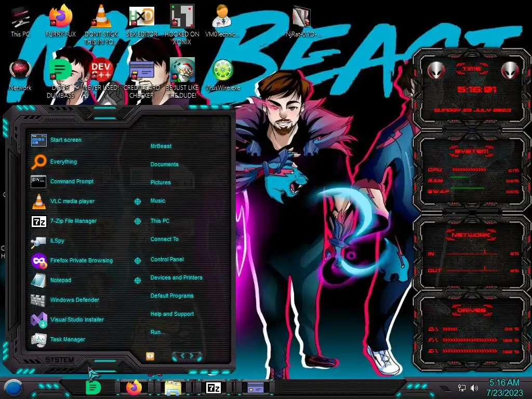This screenshot has width=532, height=399.
Task: Click the Windows Defender label in start menu
Action: [75, 300]
